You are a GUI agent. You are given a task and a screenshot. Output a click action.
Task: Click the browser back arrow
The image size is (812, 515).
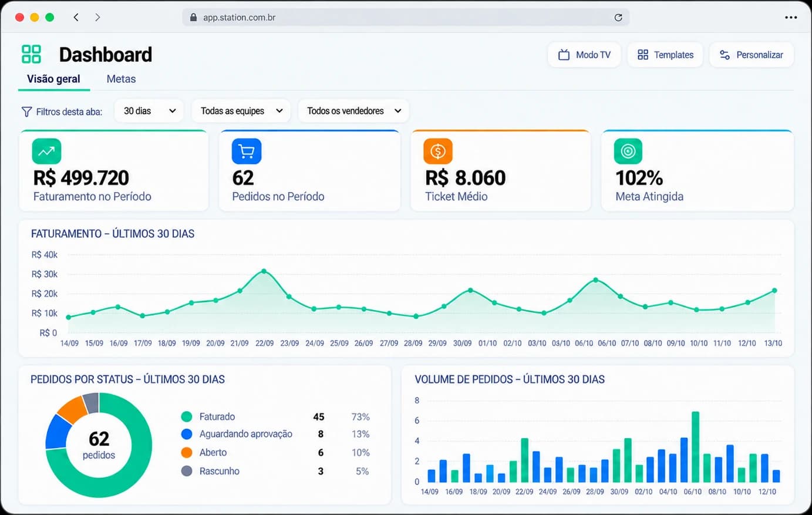76,17
